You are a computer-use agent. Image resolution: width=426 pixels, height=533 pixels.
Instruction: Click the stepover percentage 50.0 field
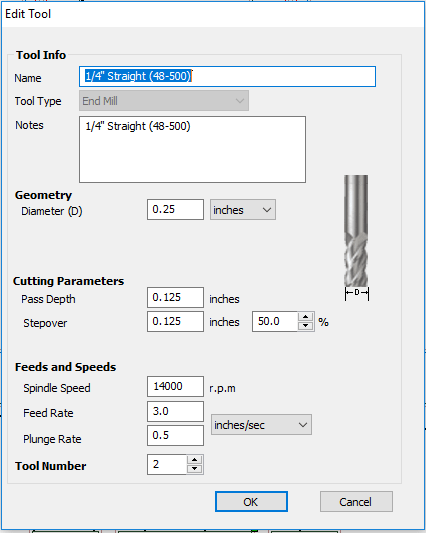[275, 322]
